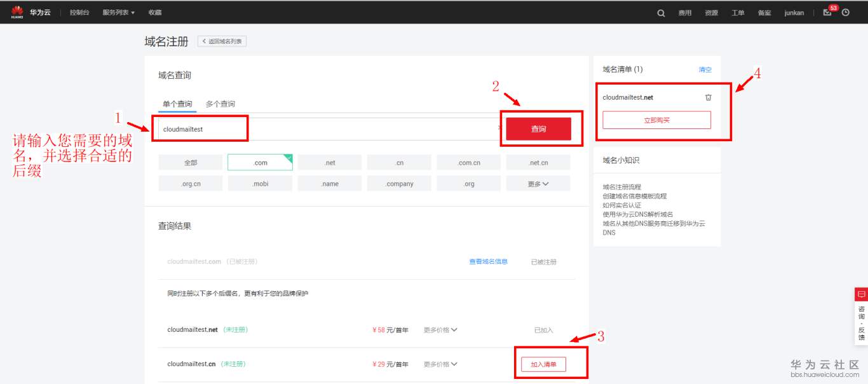Screen dimensions: 868x384
Task: Toggle the .org.cn suffix option
Action: click(191, 184)
